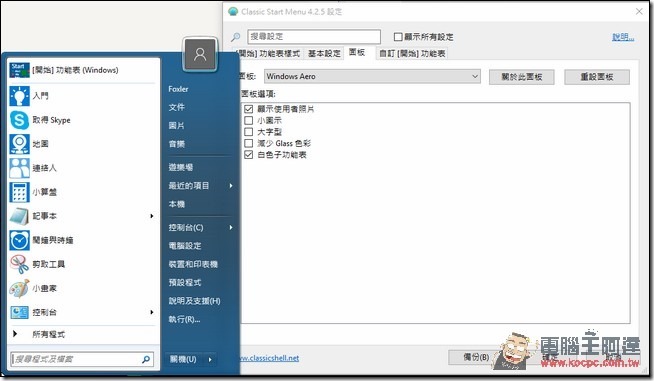Check 減少 Glass 色彩 option

249,143
